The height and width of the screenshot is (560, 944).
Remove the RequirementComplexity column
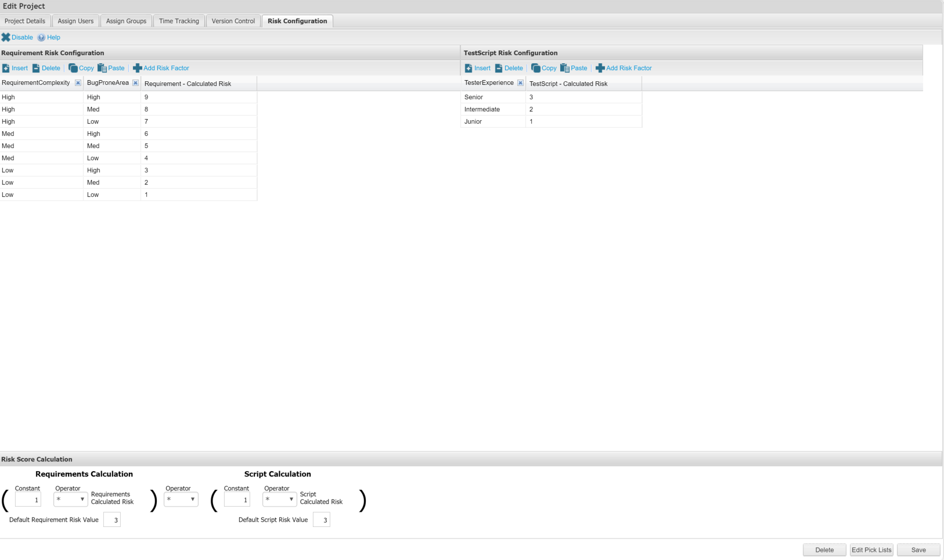pos(78,83)
